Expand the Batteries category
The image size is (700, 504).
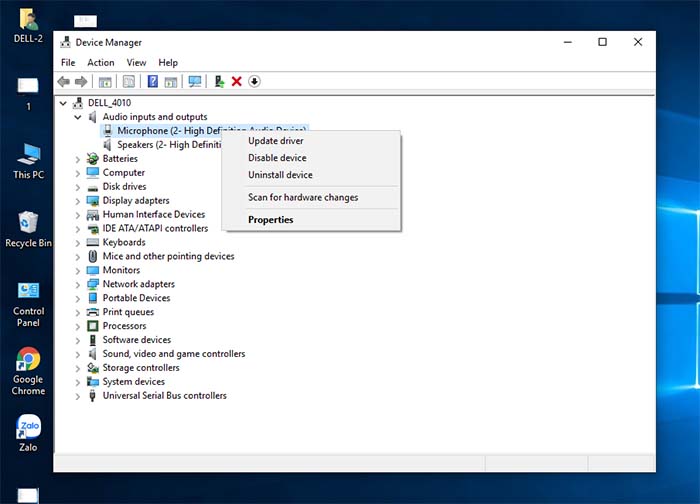pos(78,159)
